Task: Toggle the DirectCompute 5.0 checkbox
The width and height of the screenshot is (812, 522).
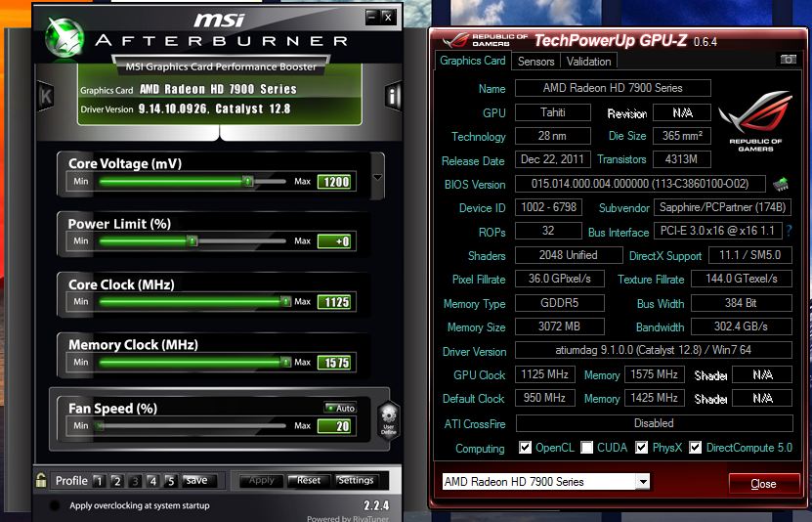Action: coord(695,448)
